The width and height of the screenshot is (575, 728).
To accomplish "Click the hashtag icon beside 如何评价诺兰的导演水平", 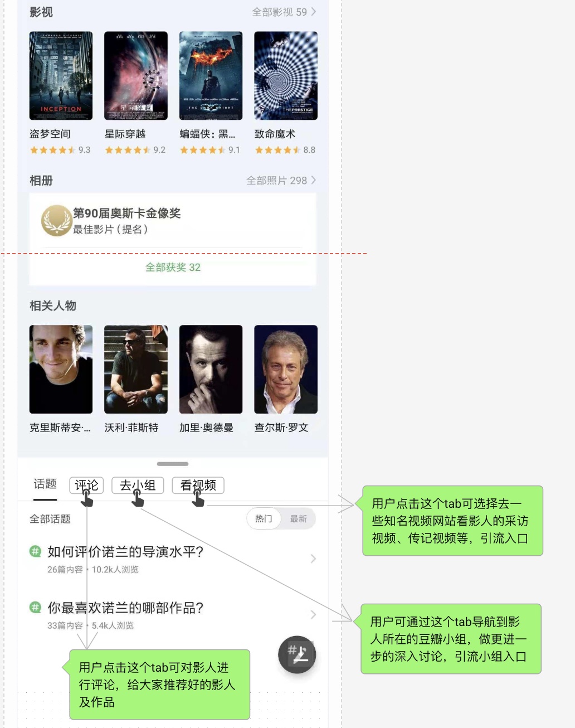I will (x=35, y=551).
